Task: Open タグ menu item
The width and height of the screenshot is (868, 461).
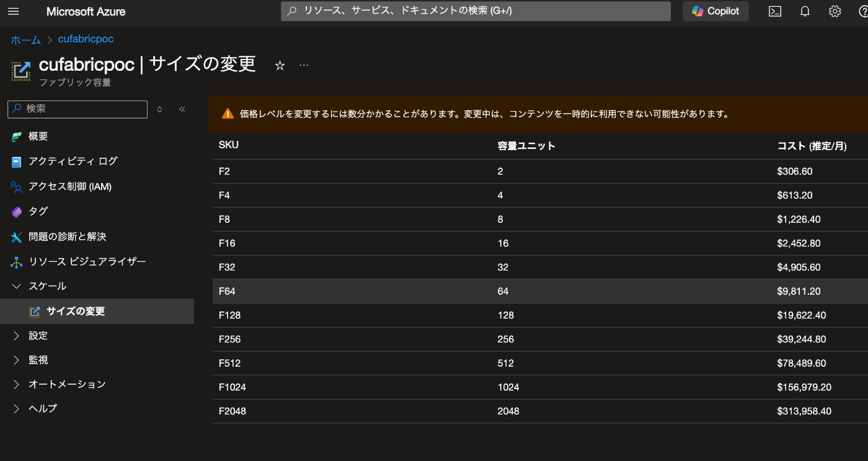Action: tap(38, 212)
